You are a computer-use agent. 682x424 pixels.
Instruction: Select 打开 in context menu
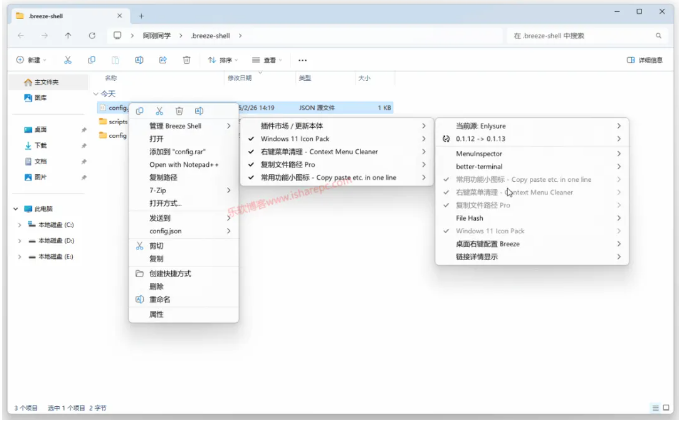[x=184, y=139]
